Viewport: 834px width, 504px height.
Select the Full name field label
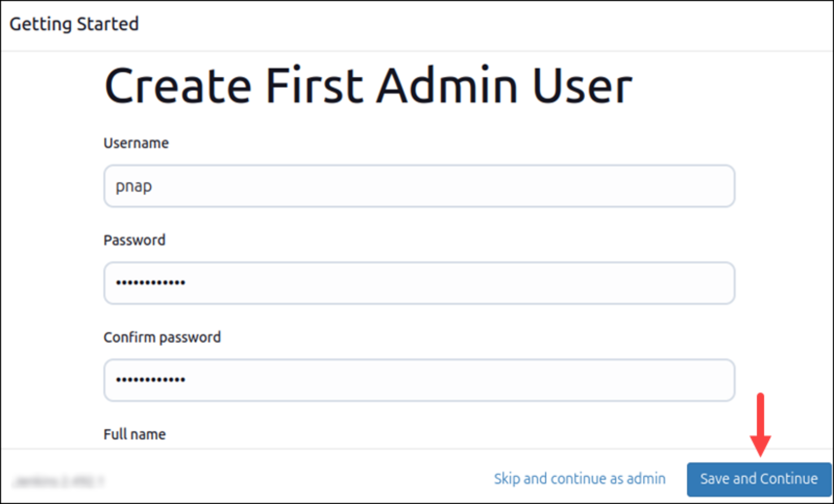(134, 434)
